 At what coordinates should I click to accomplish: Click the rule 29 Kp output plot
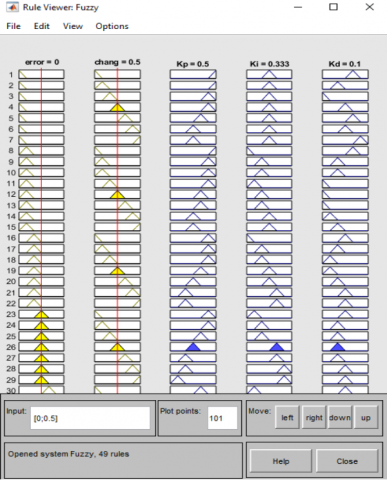click(193, 379)
